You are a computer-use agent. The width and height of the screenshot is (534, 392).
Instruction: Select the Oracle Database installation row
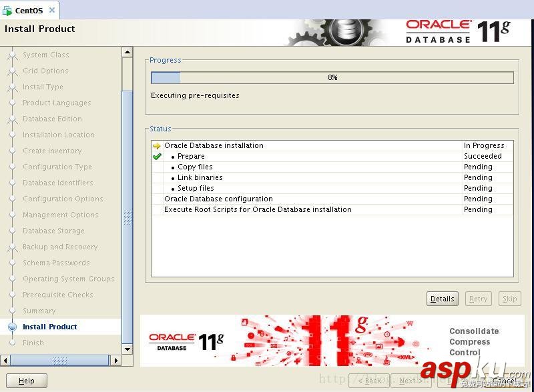[x=332, y=145]
